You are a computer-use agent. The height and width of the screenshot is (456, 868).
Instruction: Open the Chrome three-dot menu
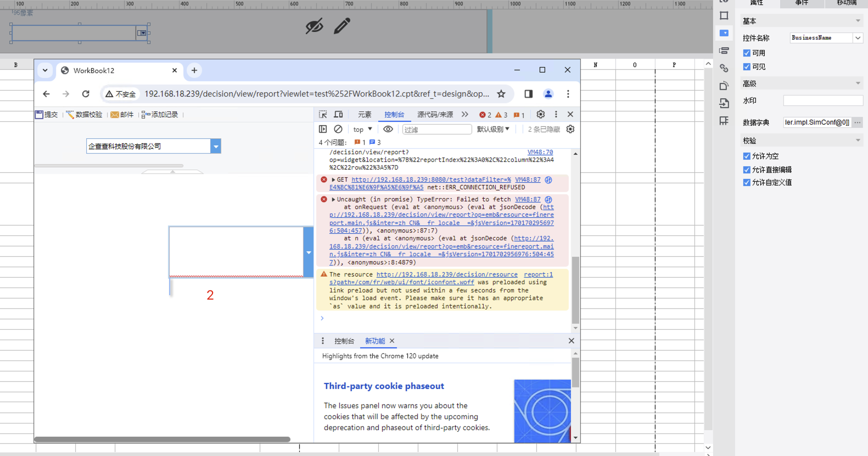pyautogui.click(x=568, y=94)
